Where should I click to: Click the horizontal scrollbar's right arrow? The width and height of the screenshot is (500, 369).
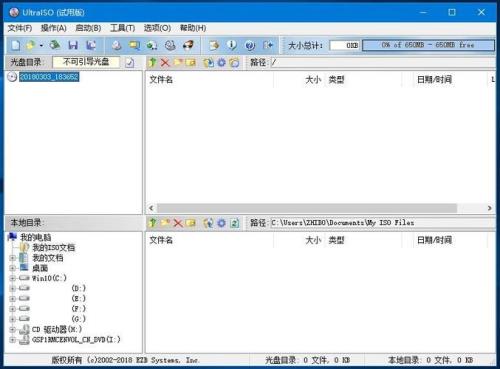pos(489,208)
